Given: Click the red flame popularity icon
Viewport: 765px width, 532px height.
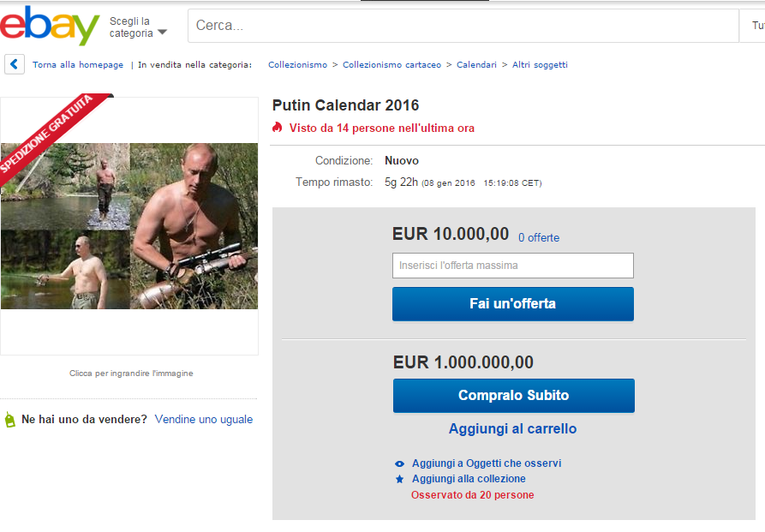Looking at the screenshot, I should click(277, 128).
